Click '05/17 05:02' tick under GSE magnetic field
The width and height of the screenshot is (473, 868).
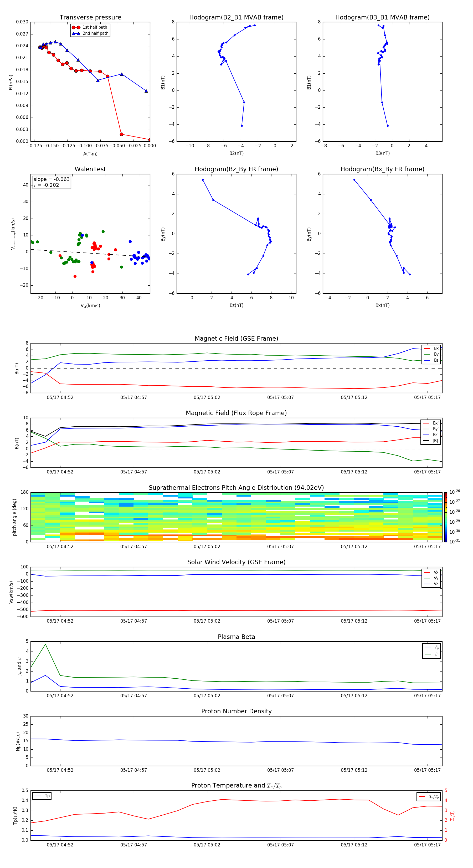[x=207, y=398]
